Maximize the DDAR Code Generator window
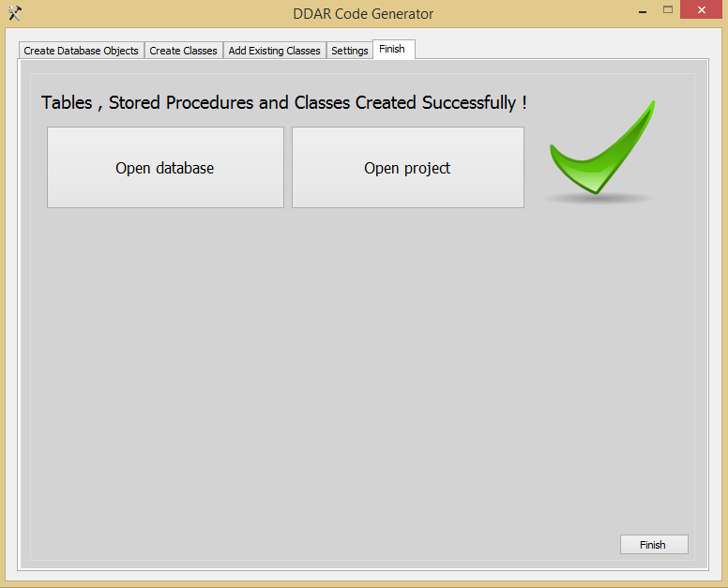 click(668, 10)
